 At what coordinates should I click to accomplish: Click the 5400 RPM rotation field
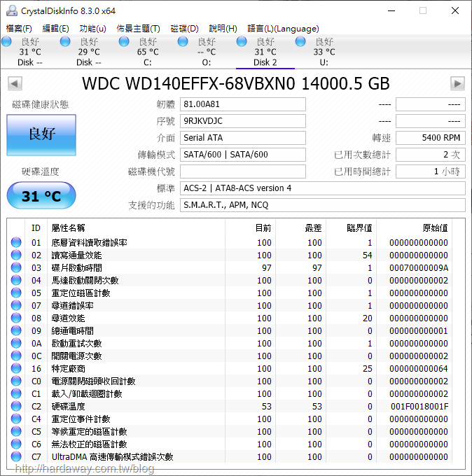(431, 138)
